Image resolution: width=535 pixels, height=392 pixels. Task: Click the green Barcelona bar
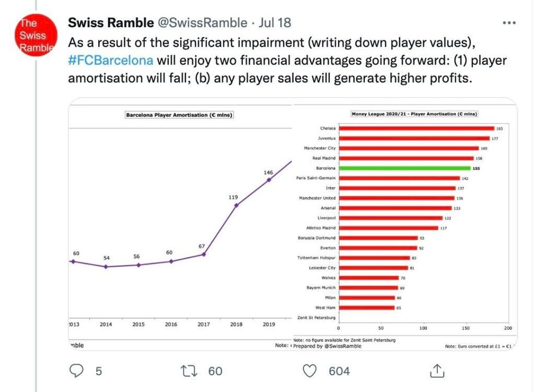click(405, 168)
